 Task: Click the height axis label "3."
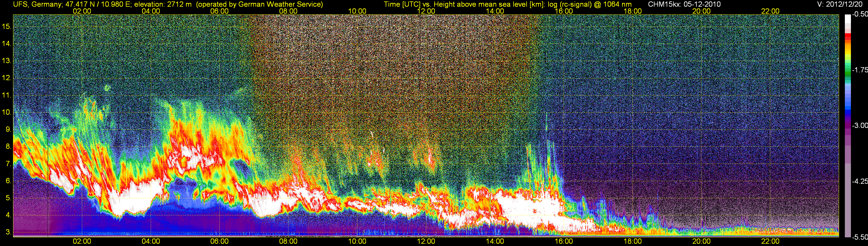click(8, 232)
